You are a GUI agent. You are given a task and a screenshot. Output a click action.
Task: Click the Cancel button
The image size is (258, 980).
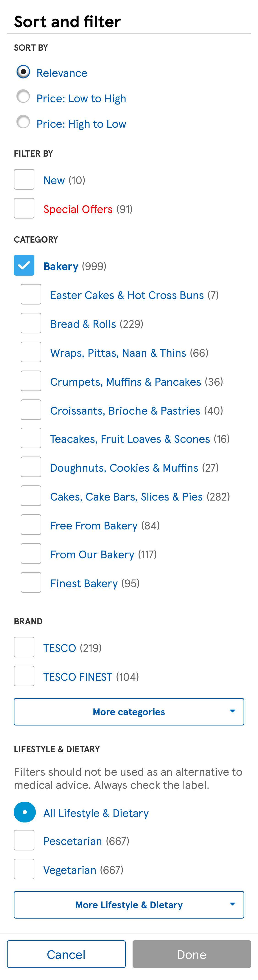coord(66,954)
